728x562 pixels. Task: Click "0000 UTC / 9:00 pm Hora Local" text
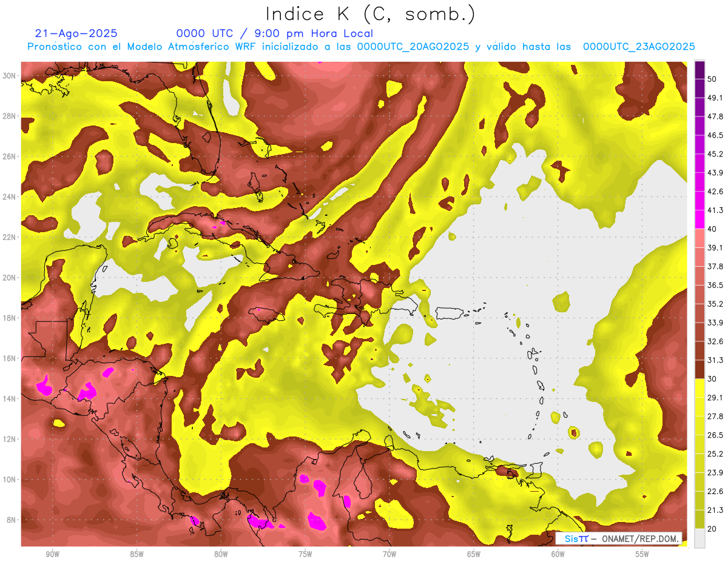(x=275, y=33)
